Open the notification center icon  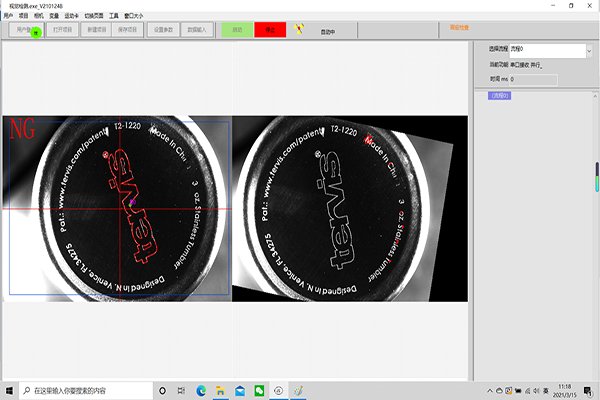588,391
